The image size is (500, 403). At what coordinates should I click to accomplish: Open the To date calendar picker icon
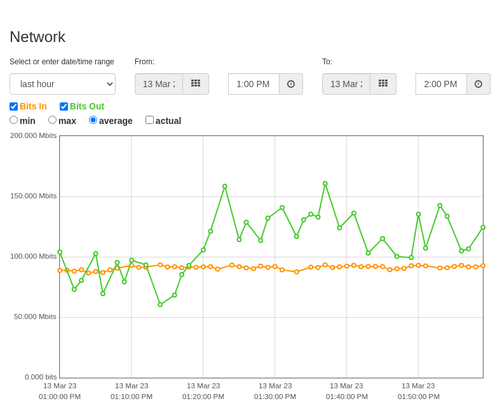(383, 84)
